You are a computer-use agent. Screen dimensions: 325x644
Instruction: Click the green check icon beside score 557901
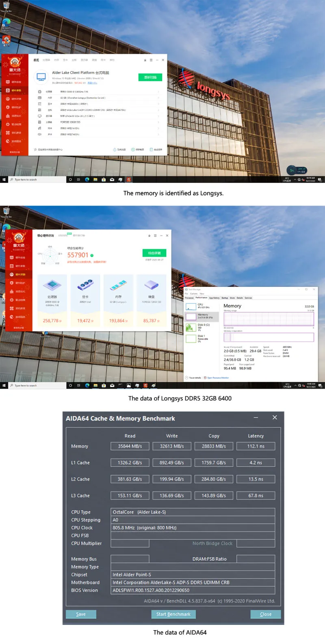point(92,256)
